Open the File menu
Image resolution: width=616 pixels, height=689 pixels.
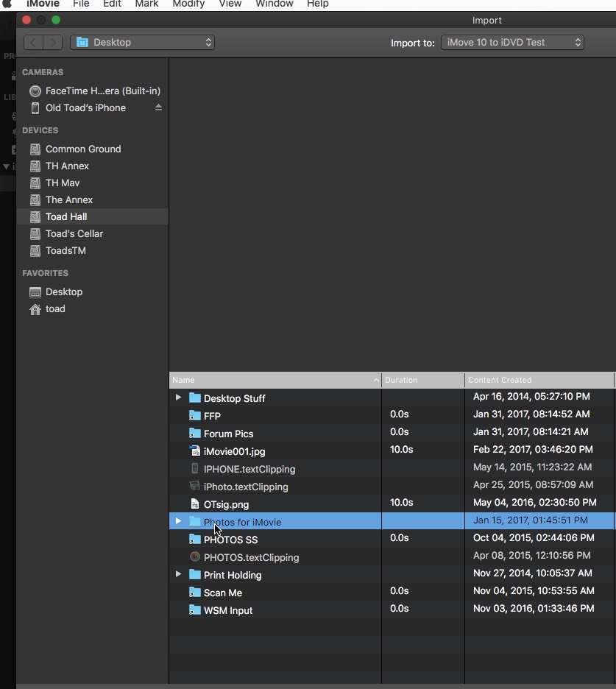click(x=81, y=4)
